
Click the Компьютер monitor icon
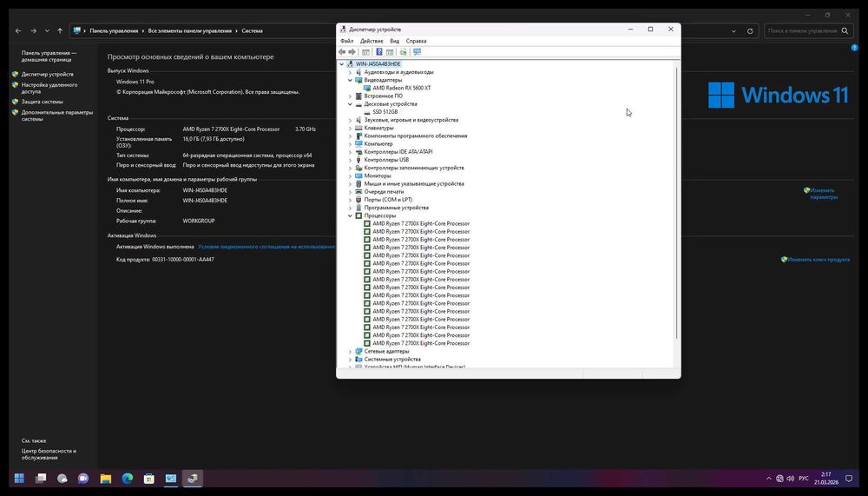click(358, 143)
